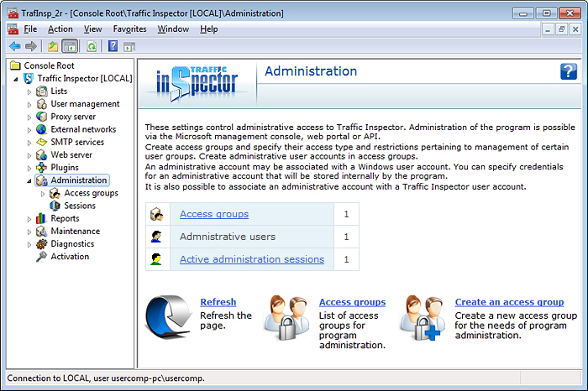Toggle the Show/Hide Console Tree button

pyautogui.click(x=70, y=46)
